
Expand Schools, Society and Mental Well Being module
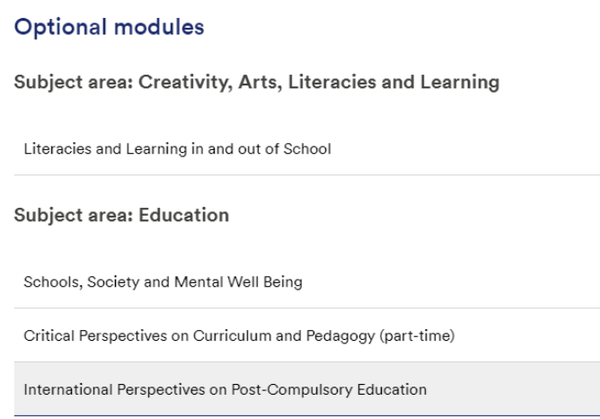(x=307, y=282)
